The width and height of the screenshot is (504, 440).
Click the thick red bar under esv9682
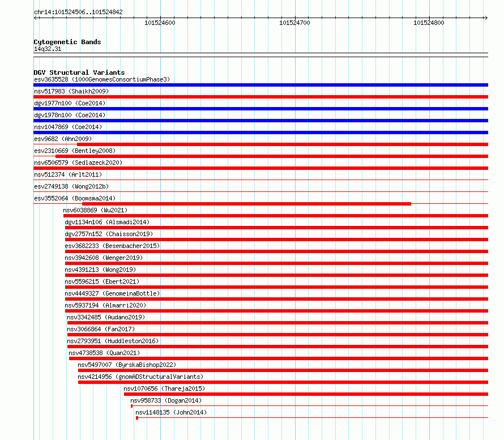(x=283, y=144)
